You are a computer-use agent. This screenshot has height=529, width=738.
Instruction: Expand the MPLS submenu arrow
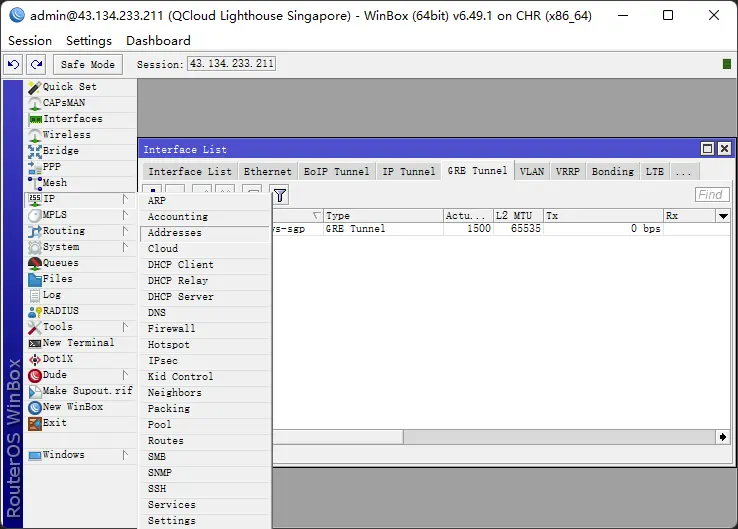[125, 215]
